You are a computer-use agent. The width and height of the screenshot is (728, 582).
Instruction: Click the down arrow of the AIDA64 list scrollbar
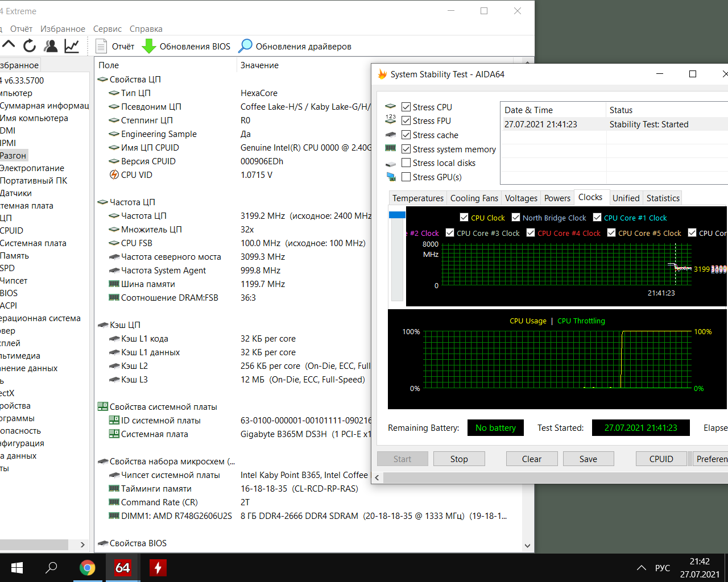click(x=527, y=546)
